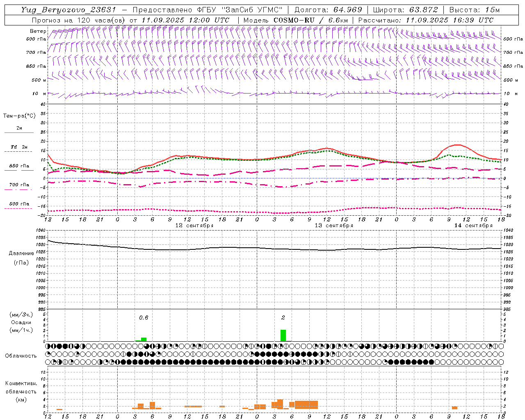525x420 pixels.
Task: Click the forecast length text Прогноз на 120 часа(ов)
Action: pos(79,20)
